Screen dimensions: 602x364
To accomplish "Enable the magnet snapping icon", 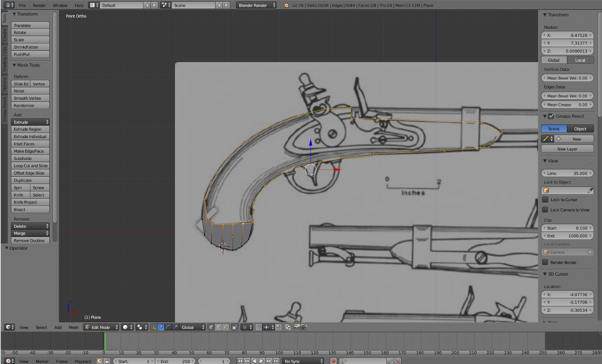I will pyautogui.click(x=258, y=327).
